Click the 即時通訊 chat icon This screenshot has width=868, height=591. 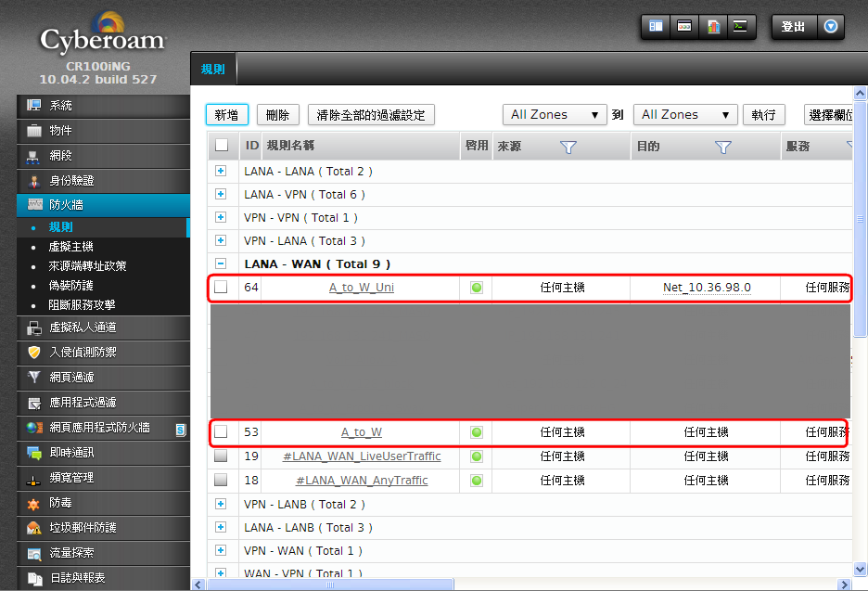[34, 453]
